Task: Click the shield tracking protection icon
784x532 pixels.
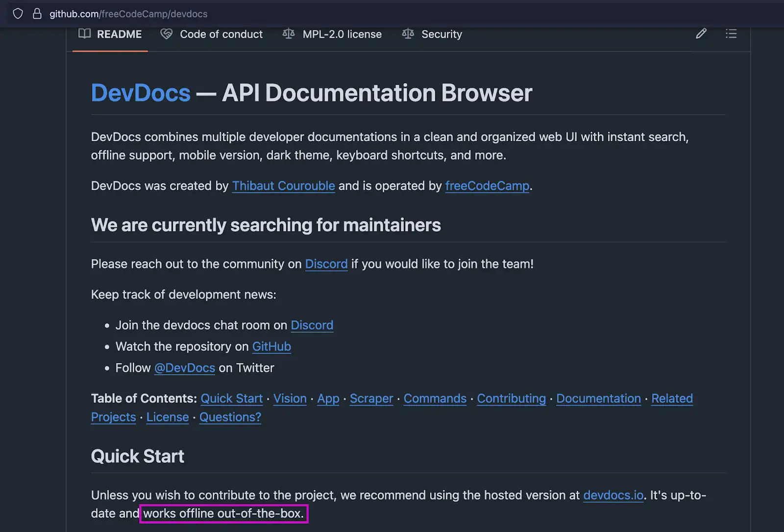Action: pyautogui.click(x=18, y=14)
